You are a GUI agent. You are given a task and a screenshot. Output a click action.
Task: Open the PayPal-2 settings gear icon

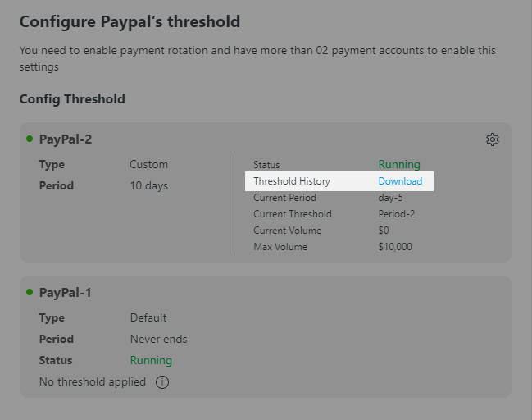click(493, 139)
